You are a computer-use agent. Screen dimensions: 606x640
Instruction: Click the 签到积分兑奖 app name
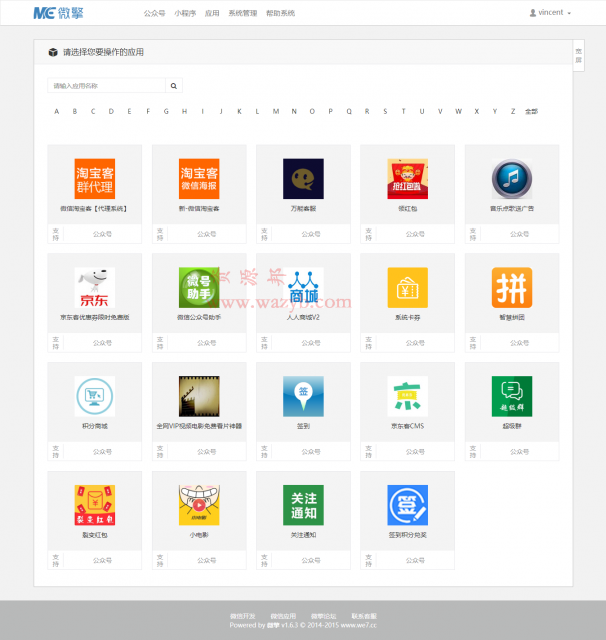coord(408,535)
